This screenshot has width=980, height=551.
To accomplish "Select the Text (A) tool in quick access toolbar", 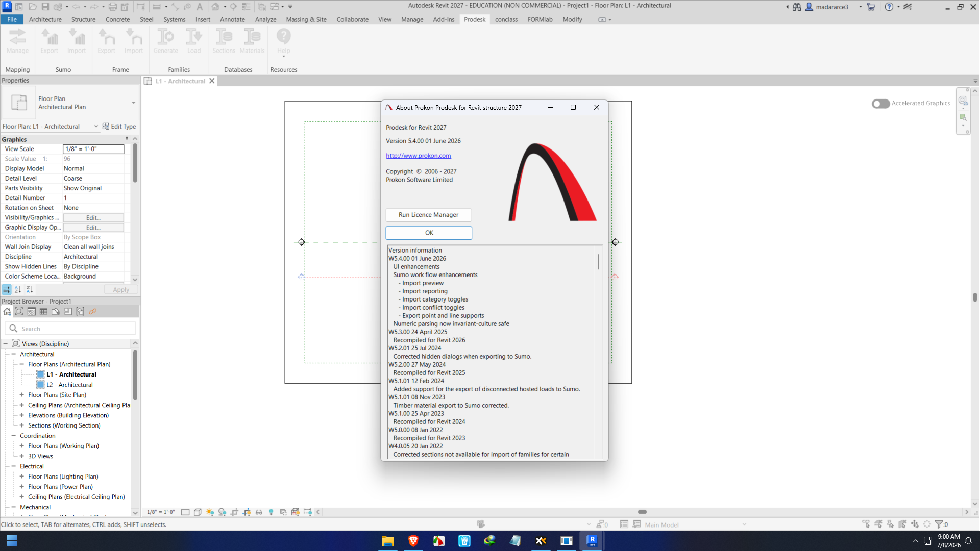I will coord(200,7).
